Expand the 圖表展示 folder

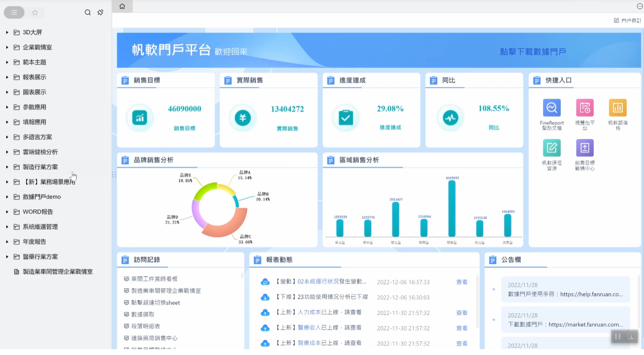click(x=7, y=92)
